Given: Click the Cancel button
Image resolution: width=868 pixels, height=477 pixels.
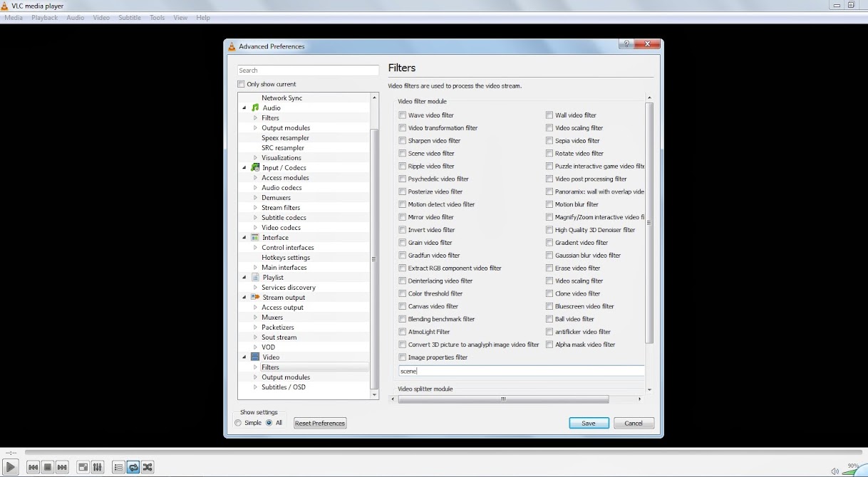Looking at the screenshot, I should pyautogui.click(x=634, y=423).
